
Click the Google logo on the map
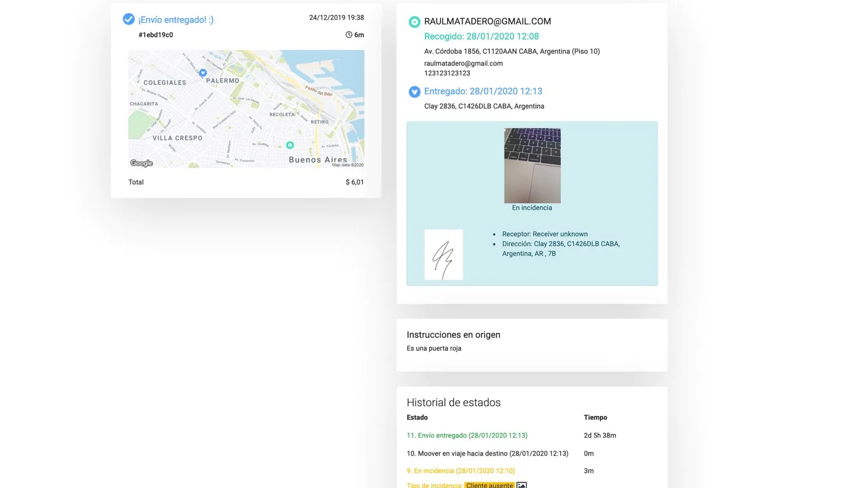(x=142, y=163)
